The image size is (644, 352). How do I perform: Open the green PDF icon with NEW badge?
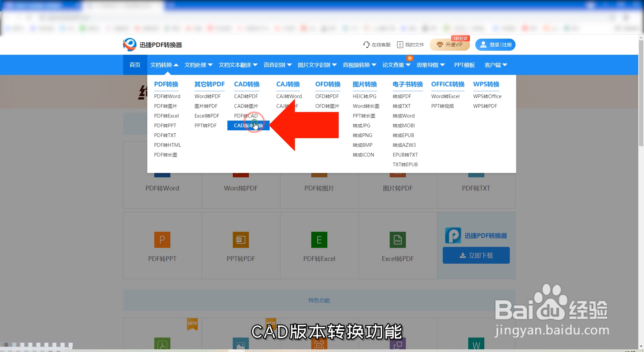(x=162, y=344)
